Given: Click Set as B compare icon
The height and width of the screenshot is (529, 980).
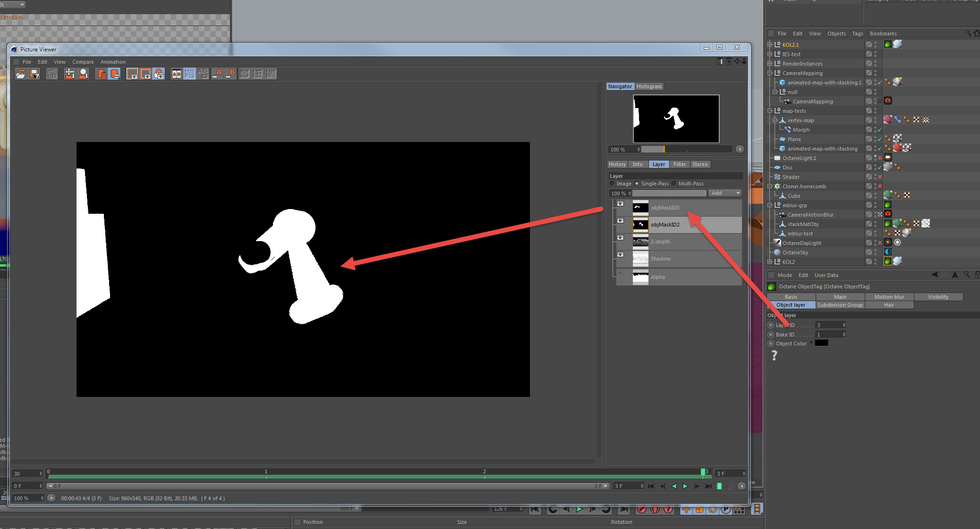Looking at the screenshot, I should 230,74.
